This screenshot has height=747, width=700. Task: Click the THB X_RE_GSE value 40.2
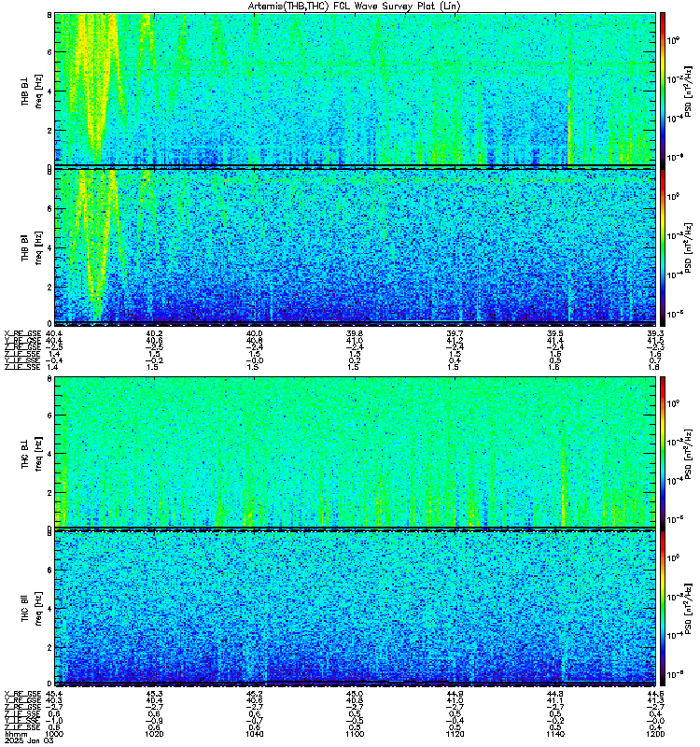point(154,334)
